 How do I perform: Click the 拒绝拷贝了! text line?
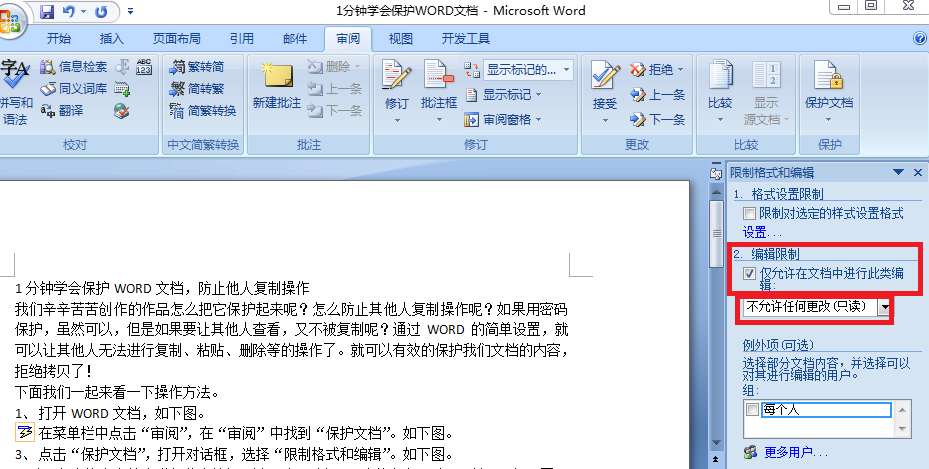coord(54,371)
